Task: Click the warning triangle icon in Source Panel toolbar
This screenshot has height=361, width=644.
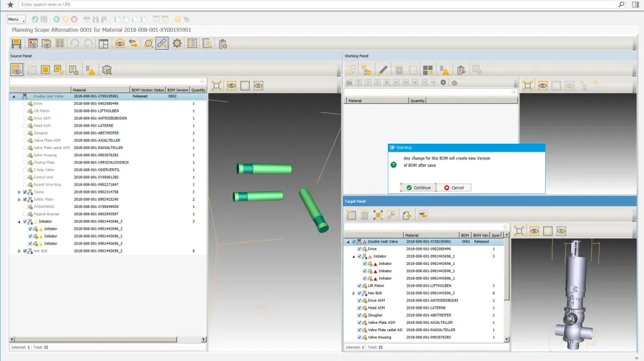Action: pos(91,70)
